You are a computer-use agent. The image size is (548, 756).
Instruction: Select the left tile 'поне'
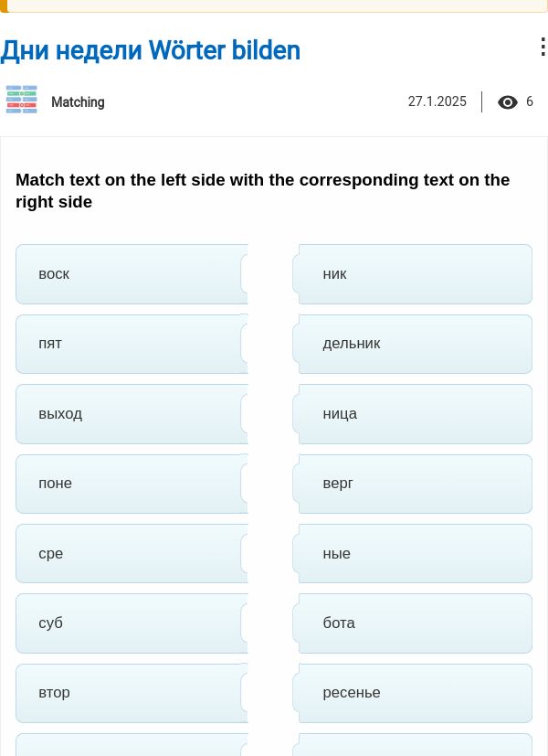(132, 484)
